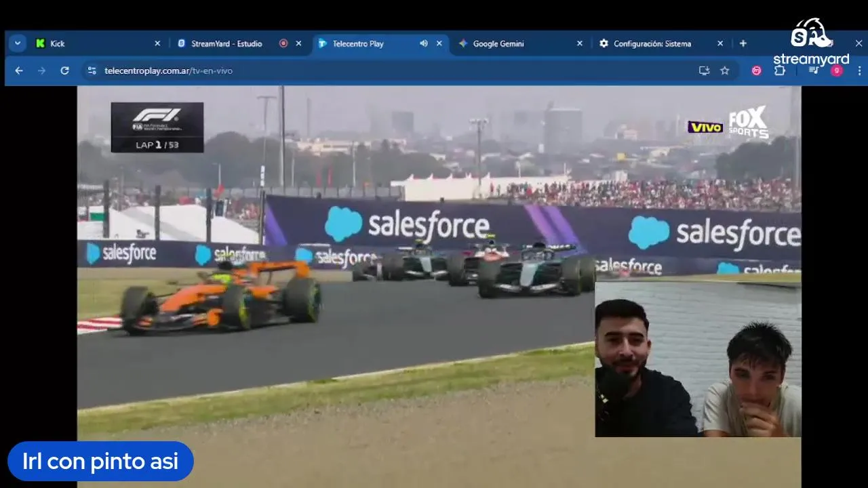The width and height of the screenshot is (868, 488).
Task: Open a new browser tab
Action: (743, 43)
